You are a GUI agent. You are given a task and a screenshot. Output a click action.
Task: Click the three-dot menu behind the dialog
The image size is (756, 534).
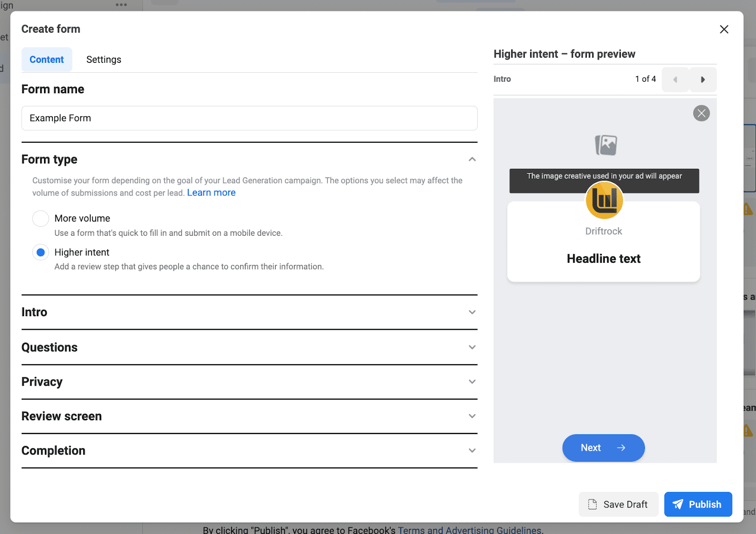click(x=121, y=5)
